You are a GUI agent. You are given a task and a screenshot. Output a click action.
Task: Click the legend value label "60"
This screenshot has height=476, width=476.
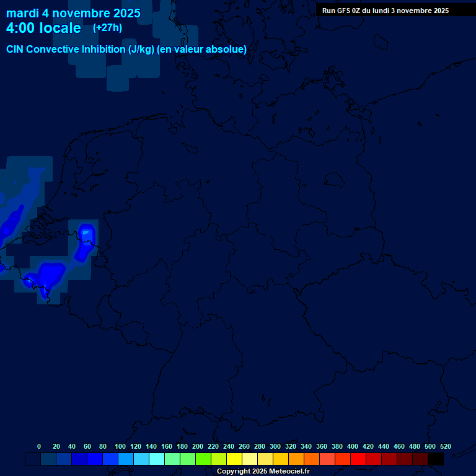(87, 446)
